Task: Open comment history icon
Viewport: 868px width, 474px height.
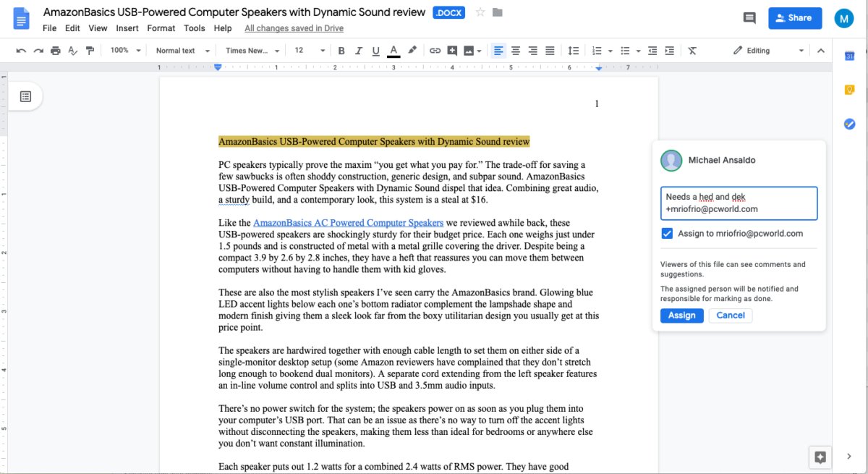Action: (x=749, y=18)
